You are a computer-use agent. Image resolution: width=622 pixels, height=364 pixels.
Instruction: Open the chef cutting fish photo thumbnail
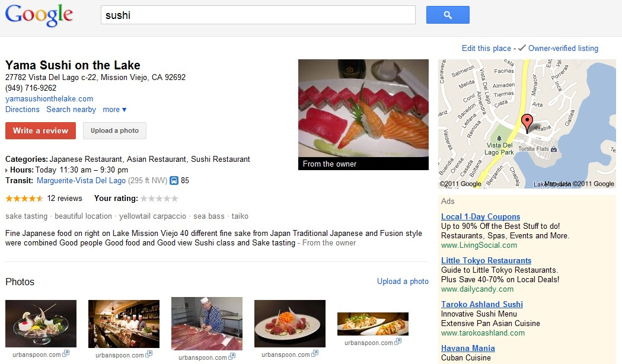tap(206, 323)
